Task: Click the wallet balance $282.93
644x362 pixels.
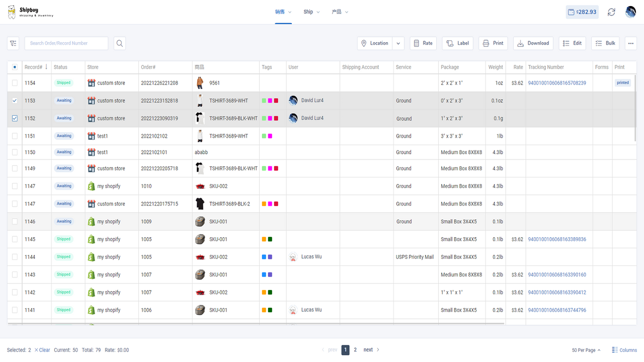Action: point(582,12)
